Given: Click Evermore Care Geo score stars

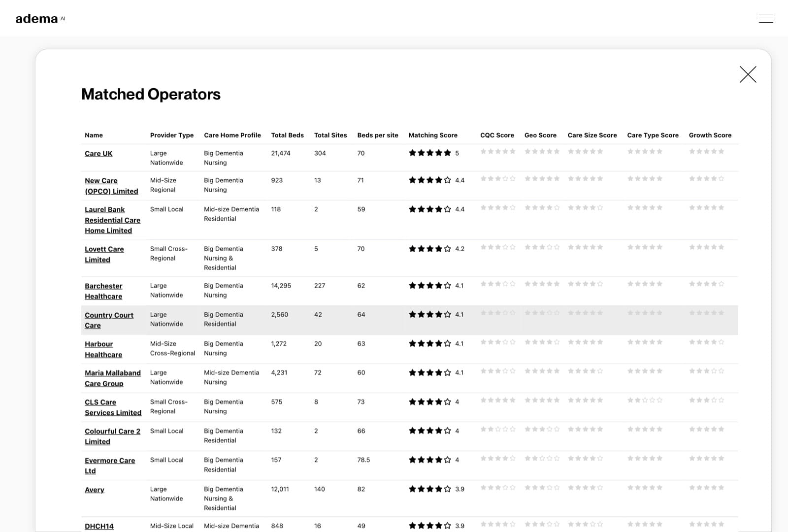Looking at the screenshot, I should tap(542, 458).
